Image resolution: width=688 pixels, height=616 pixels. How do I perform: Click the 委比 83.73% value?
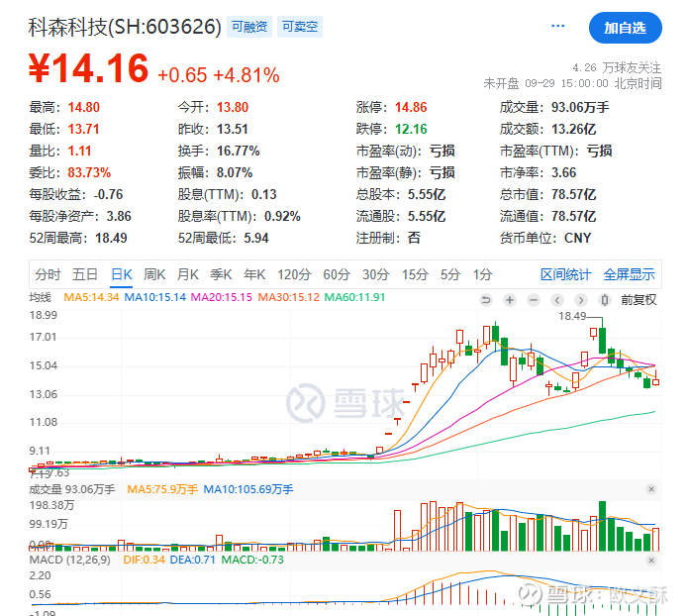coord(89,172)
